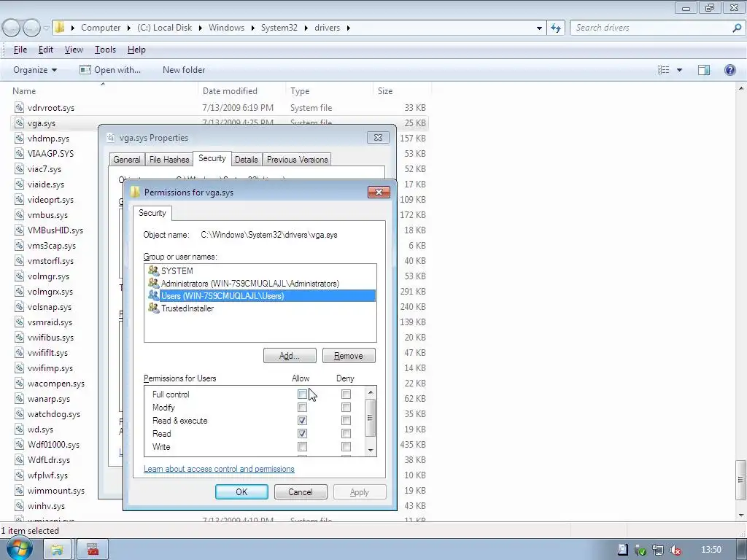Expand the view options dropdown arrow

coord(679,70)
